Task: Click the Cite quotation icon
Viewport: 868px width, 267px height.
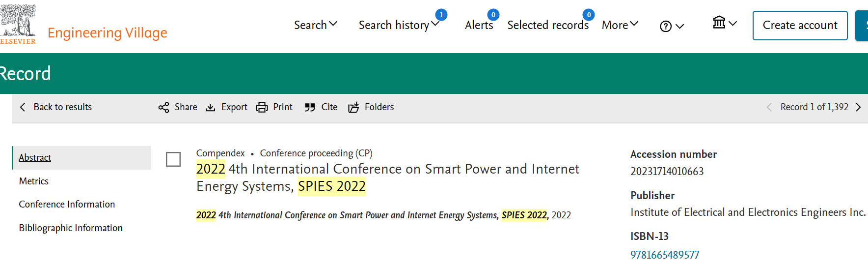Action: coord(310,107)
